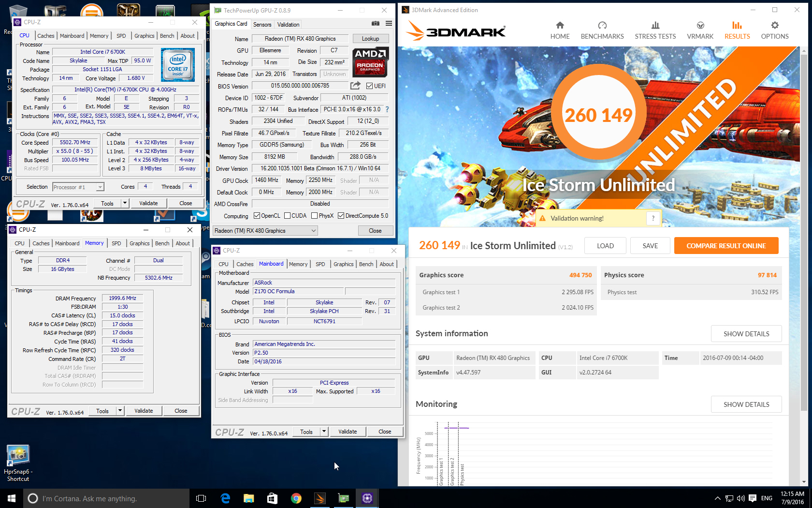Open OPTIONS gear in 3DMark
The height and width of the screenshot is (508, 812).
tap(775, 30)
